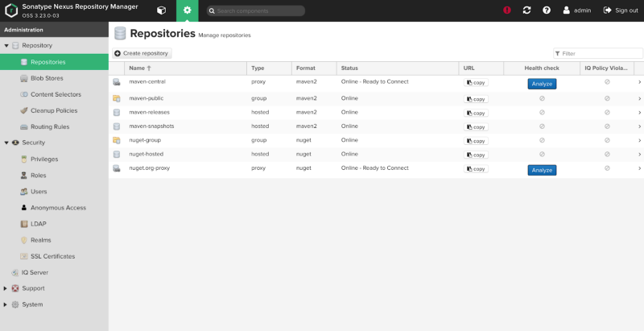Click the admin user icon

[568, 10]
